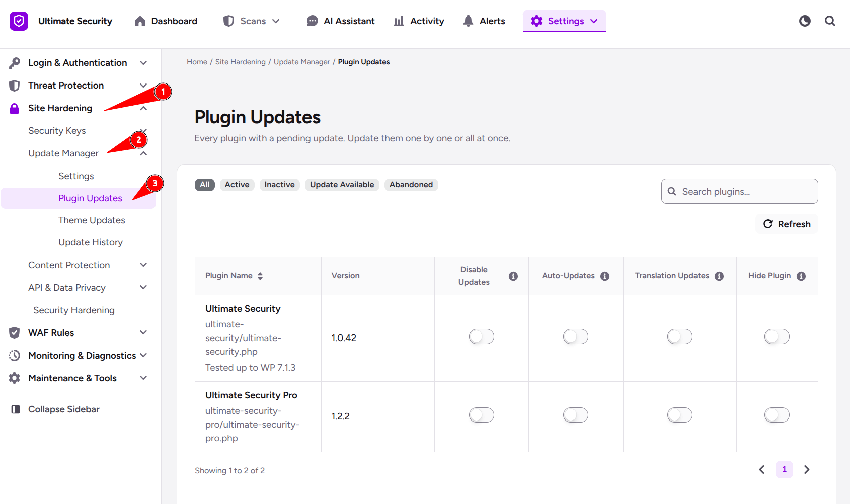The image size is (850, 504).
Task: Toggle Auto-Updates for Ultimate Security Pro
Action: click(x=576, y=415)
